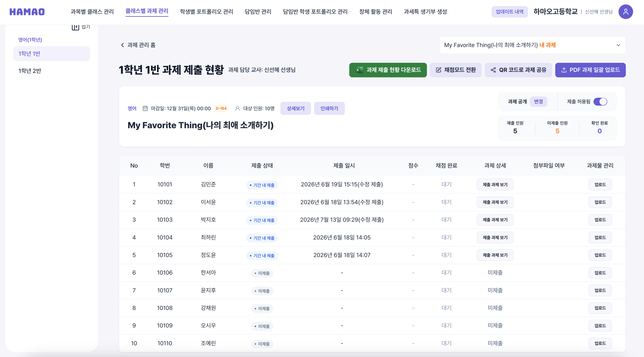This screenshot has height=357, width=644.
Task: Click 인쇄하기 button
Action: pos(329,108)
